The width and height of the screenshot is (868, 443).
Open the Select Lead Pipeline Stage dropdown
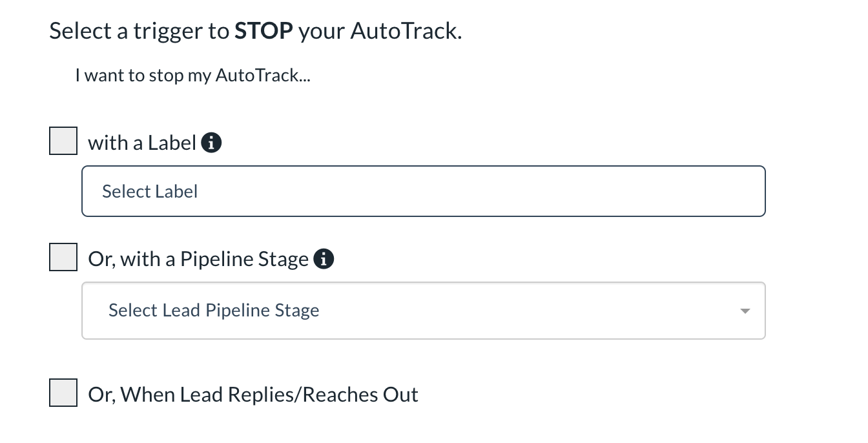(423, 311)
